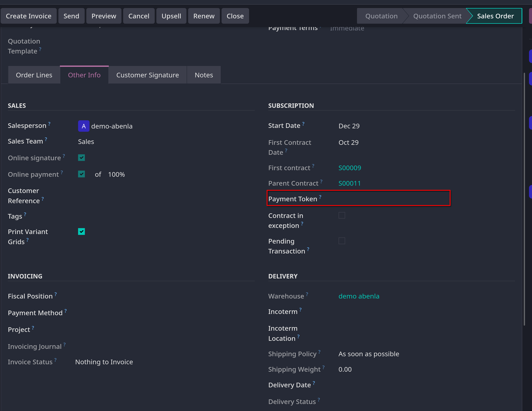
Task: Open the Customer Signature tab
Action: click(148, 75)
